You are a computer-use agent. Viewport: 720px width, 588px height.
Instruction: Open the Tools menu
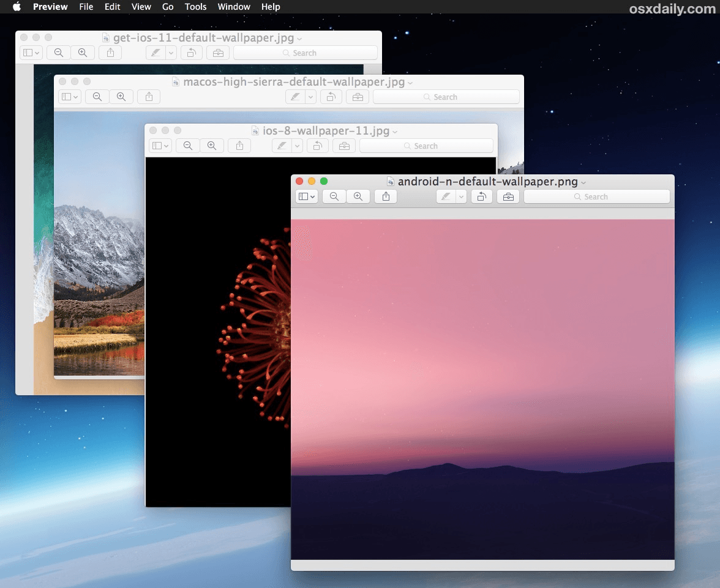tap(195, 7)
